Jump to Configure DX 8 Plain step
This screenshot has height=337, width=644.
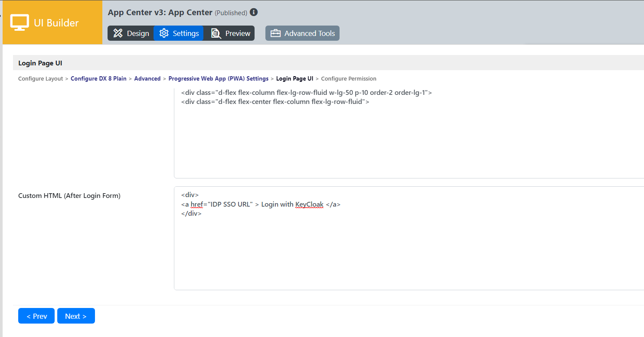pyautogui.click(x=98, y=79)
